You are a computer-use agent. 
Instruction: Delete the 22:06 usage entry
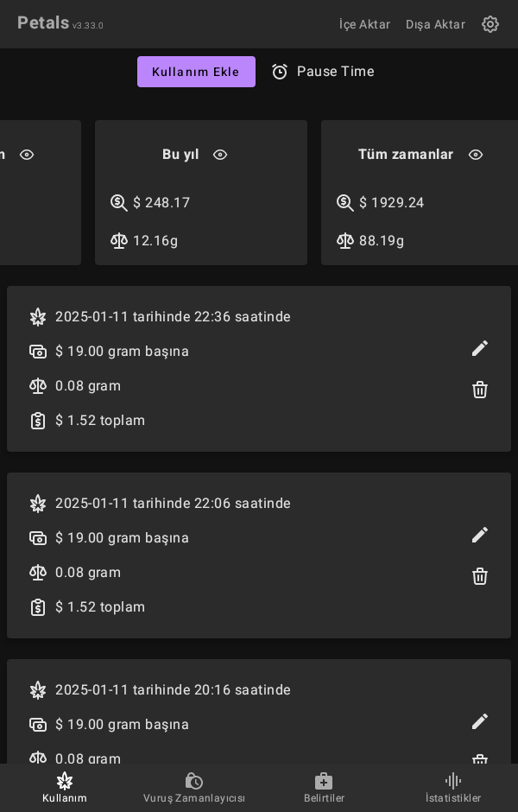(x=480, y=576)
